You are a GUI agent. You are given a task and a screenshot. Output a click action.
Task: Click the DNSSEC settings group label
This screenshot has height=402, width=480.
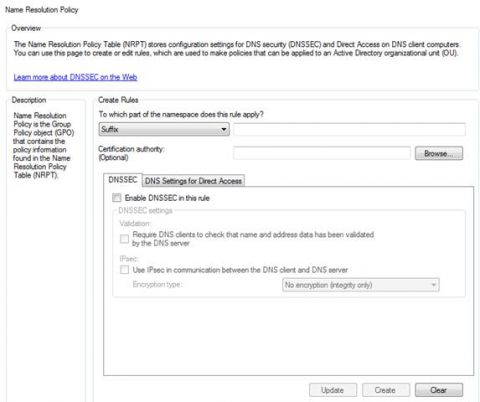click(x=145, y=210)
